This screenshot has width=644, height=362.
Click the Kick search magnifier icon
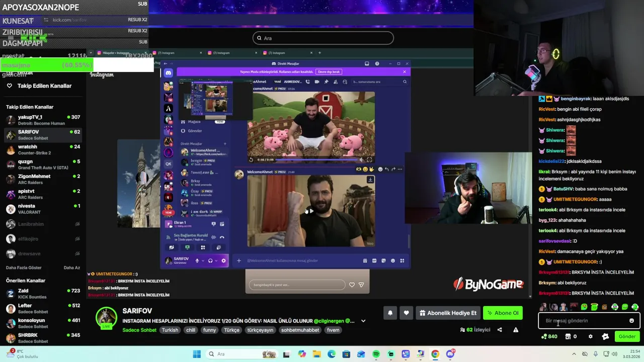(x=259, y=38)
